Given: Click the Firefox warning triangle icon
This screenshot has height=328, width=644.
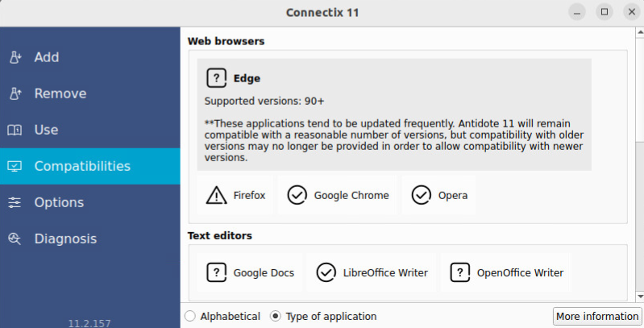Looking at the screenshot, I should coord(216,195).
